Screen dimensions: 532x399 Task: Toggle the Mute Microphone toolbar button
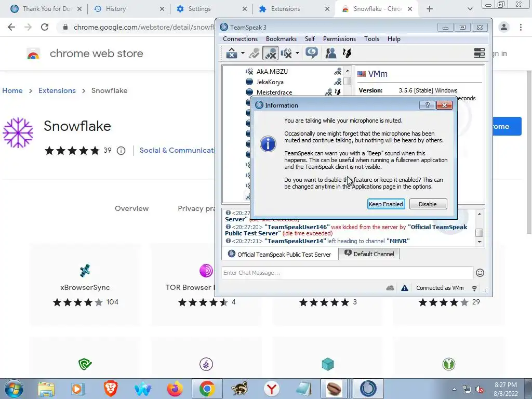pos(270,53)
